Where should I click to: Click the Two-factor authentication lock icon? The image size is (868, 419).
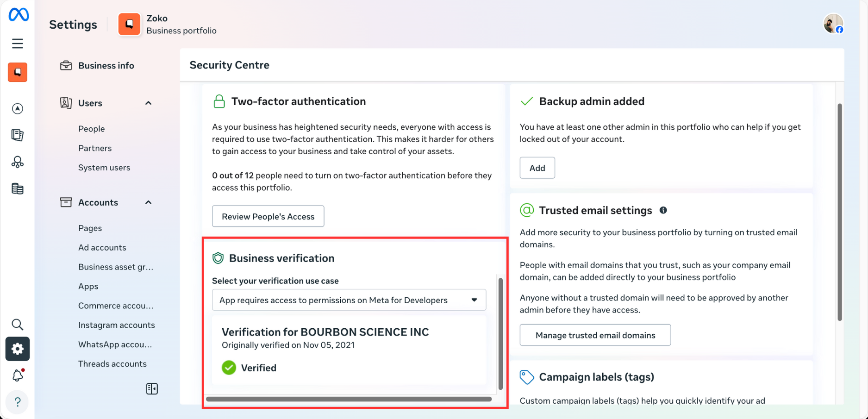coord(219,101)
